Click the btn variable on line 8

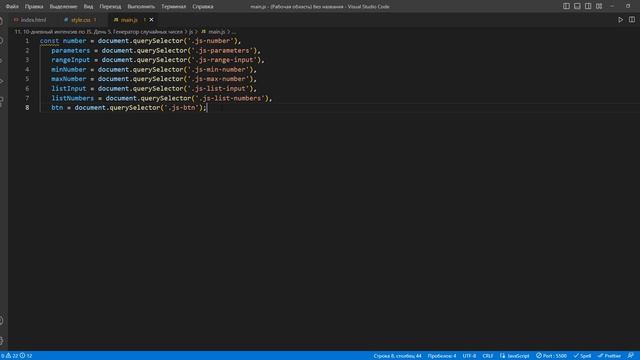click(x=57, y=108)
